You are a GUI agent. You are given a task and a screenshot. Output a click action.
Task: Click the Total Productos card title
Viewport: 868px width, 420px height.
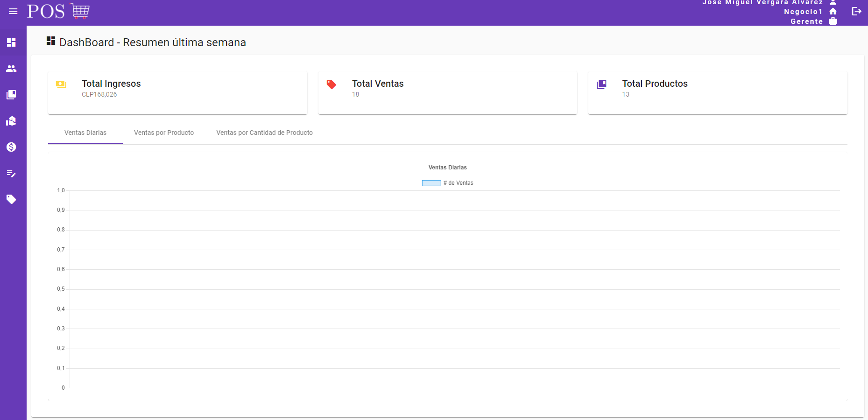[x=655, y=84]
